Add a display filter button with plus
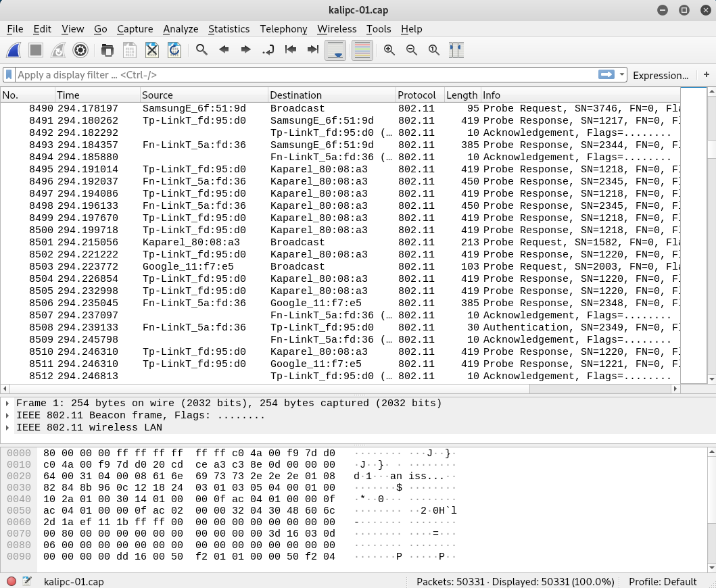Viewport: 716px width, 588px height. [x=707, y=74]
